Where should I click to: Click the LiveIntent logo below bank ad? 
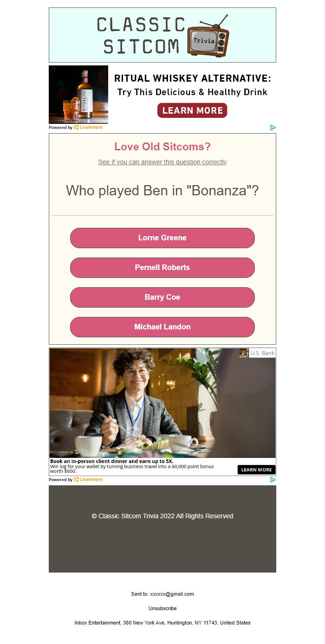pyautogui.click(x=88, y=480)
